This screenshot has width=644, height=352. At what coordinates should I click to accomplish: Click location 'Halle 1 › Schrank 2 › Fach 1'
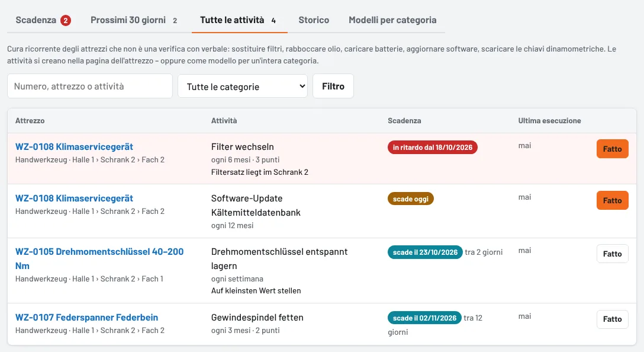pos(117,279)
